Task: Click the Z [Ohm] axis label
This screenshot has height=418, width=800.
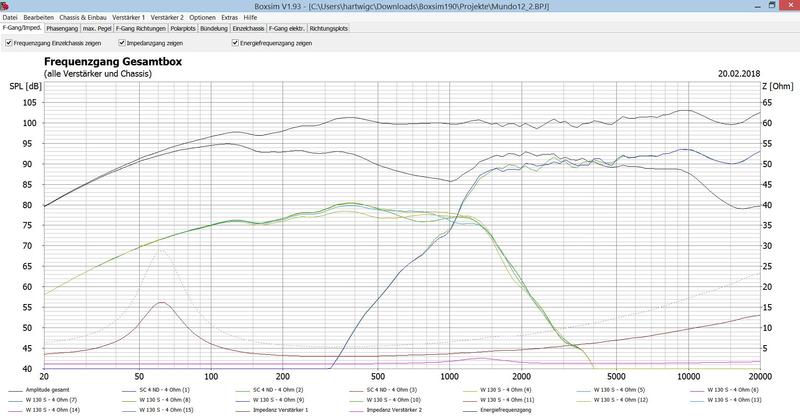Action: [778, 86]
